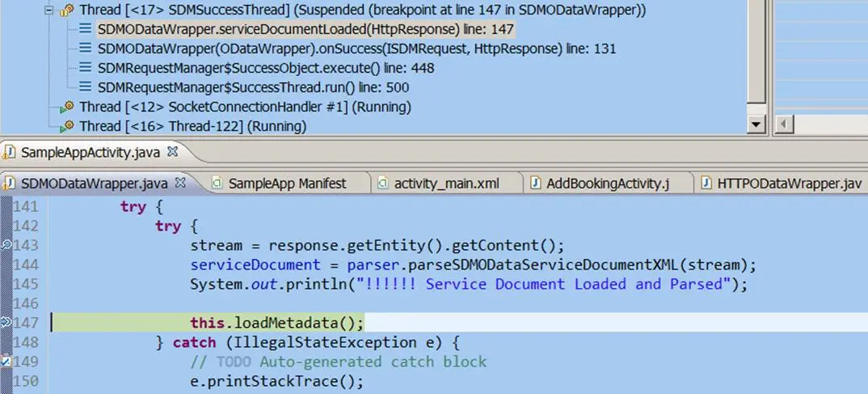
Task: Close the SDMODataWrapper.java tab
Action: coord(180,182)
